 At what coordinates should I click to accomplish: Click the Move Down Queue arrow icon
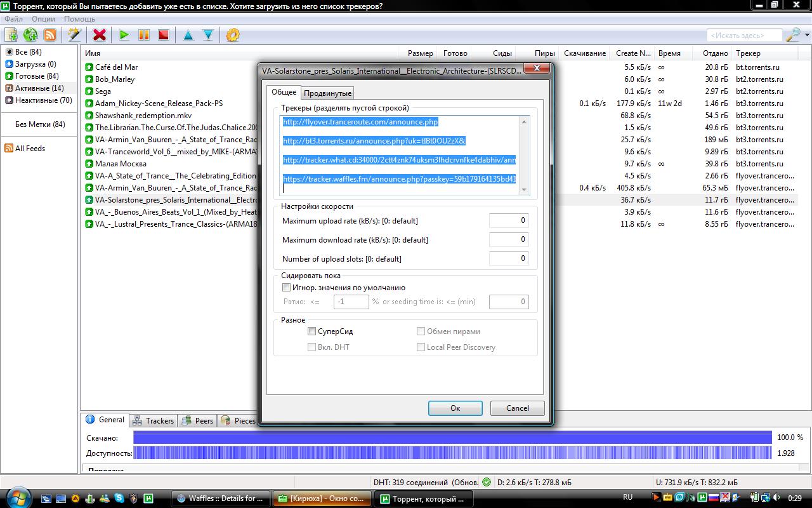207,36
